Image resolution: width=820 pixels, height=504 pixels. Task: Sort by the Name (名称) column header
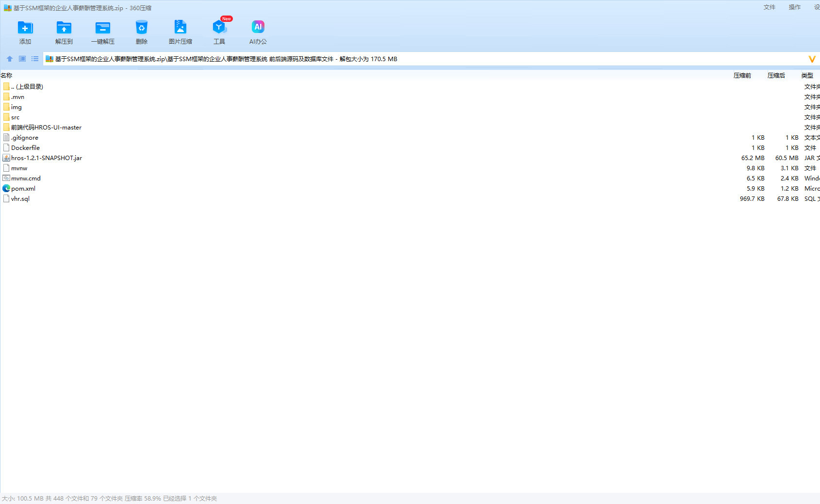point(7,75)
